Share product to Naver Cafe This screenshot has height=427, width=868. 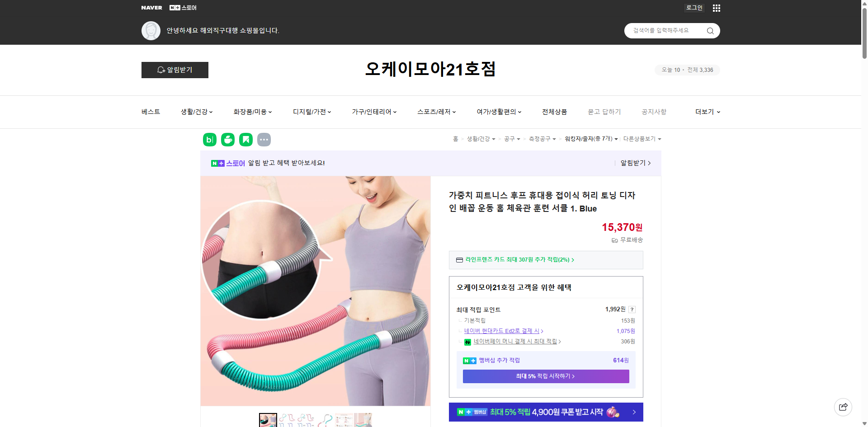click(x=227, y=140)
